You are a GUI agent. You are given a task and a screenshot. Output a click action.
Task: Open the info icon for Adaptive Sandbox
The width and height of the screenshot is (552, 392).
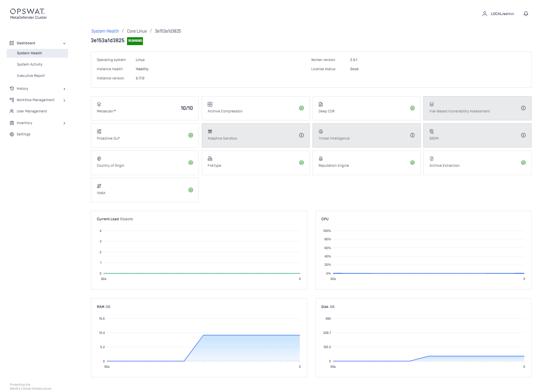(301, 135)
